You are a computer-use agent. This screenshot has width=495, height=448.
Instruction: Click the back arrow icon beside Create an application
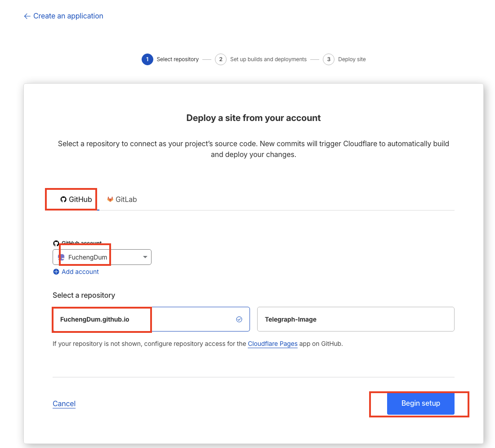[x=27, y=16]
